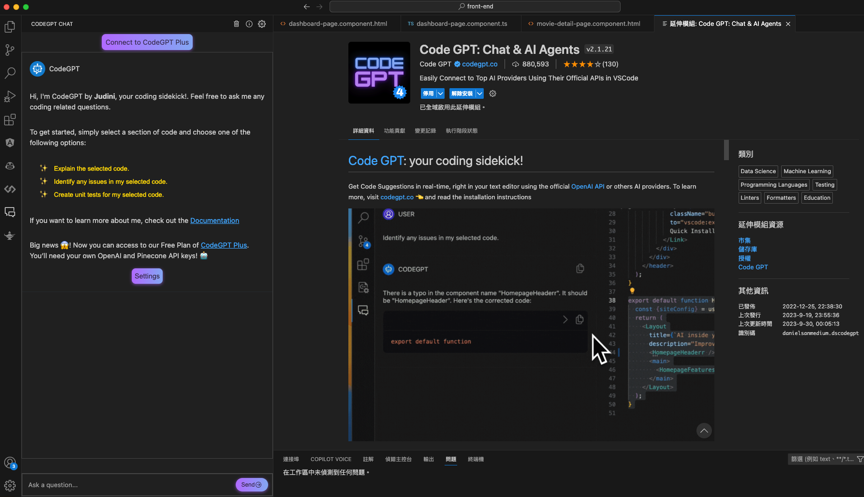Click the Settings button in the chat
Screen dimensions: 864x497
click(147, 276)
